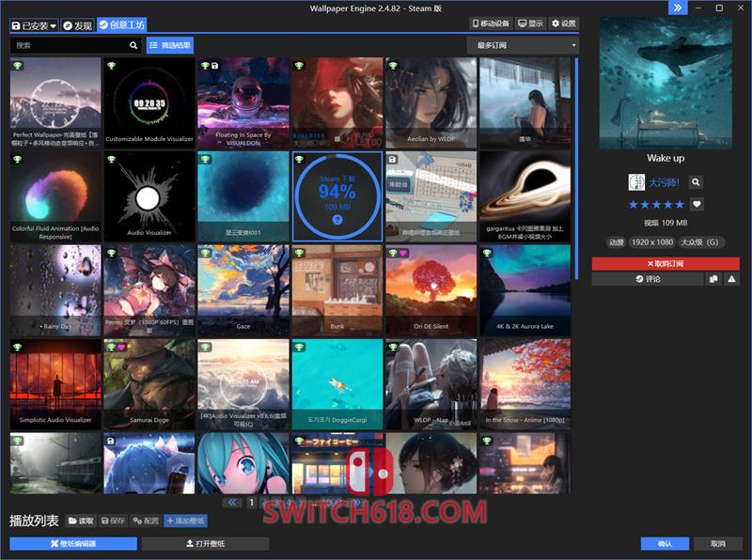Open the 移动设备 mobile device panel
752x560 pixels.
click(x=491, y=23)
